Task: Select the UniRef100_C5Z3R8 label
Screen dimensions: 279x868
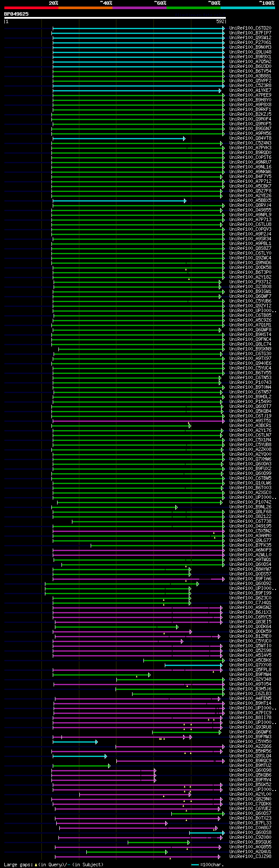Action: point(250,86)
